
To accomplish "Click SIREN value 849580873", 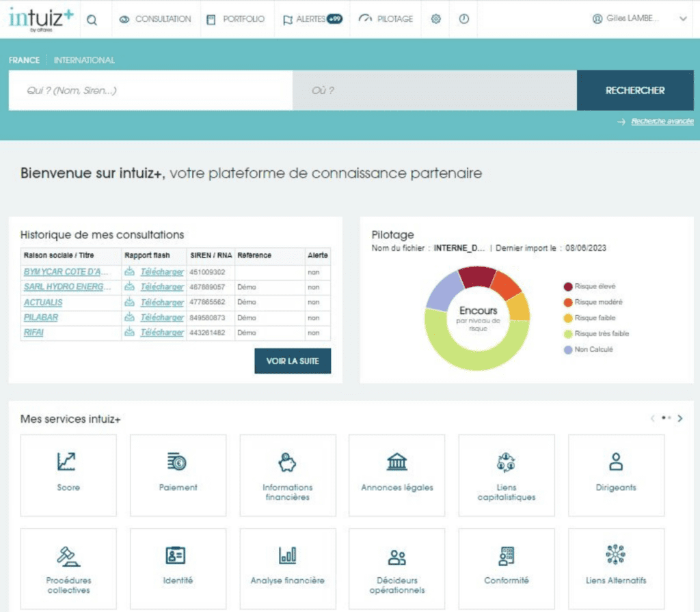I will click(x=207, y=318).
